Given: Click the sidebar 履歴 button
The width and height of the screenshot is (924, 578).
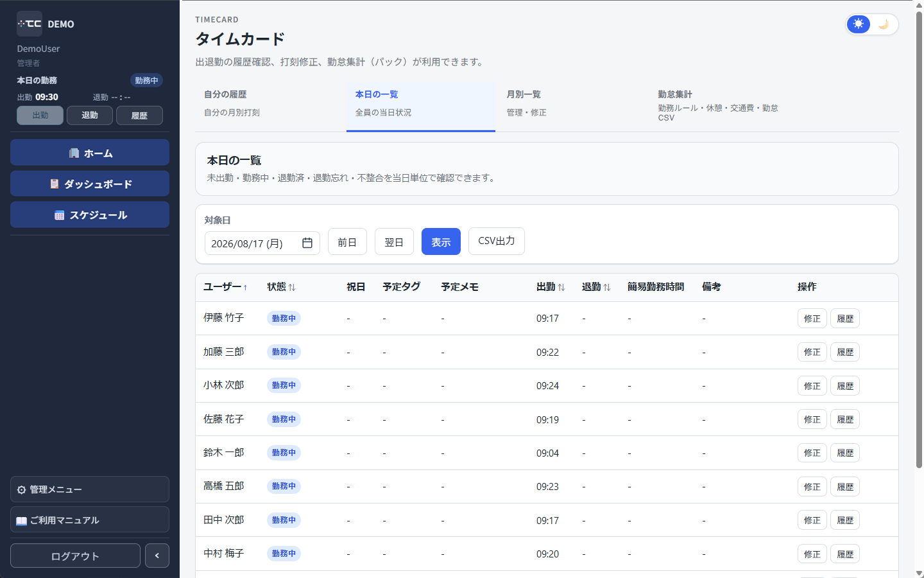Looking at the screenshot, I should point(139,116).
